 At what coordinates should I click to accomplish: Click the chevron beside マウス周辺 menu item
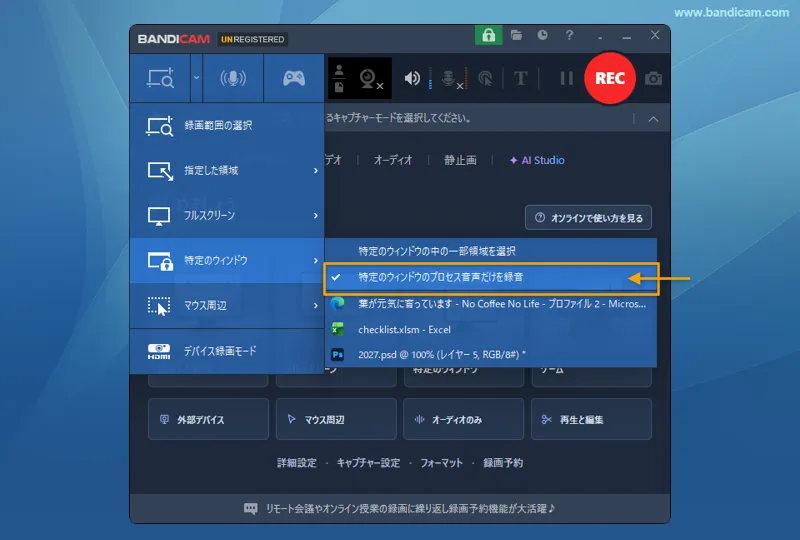(316, 305)
